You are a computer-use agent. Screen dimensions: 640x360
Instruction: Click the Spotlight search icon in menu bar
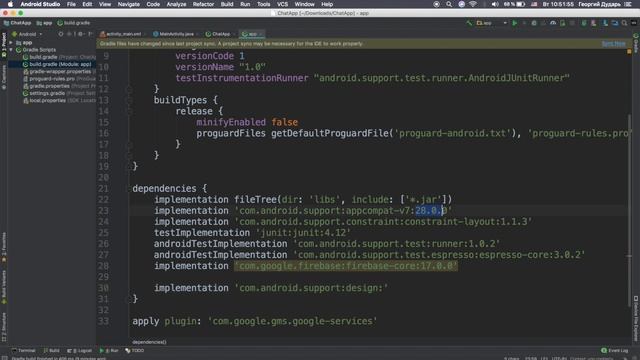click(449, 4)
